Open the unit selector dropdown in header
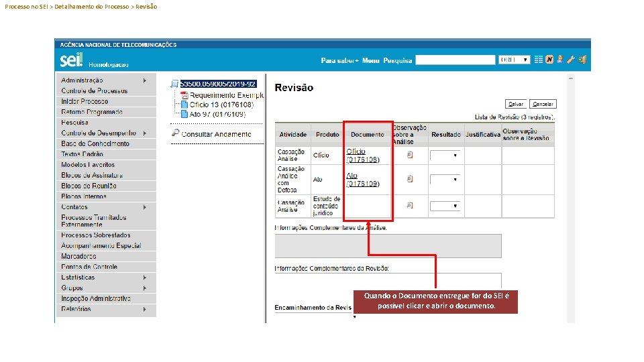This screenshot has width=644, height=362. point(515,60)
